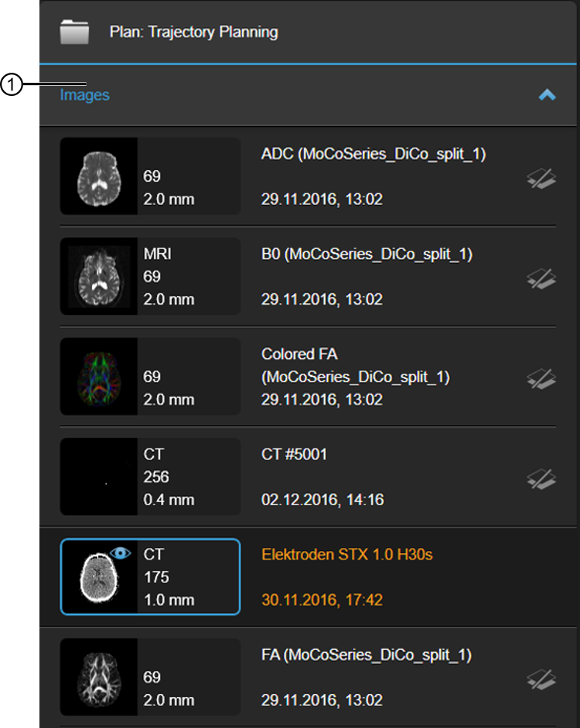Collapse the Images section chevron

click(547, 94)
